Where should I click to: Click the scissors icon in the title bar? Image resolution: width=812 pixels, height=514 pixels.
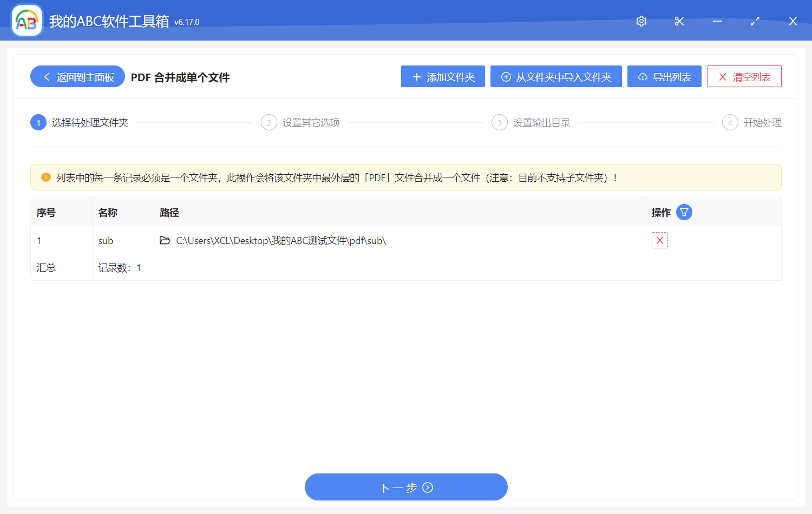(x=679, y=21)
